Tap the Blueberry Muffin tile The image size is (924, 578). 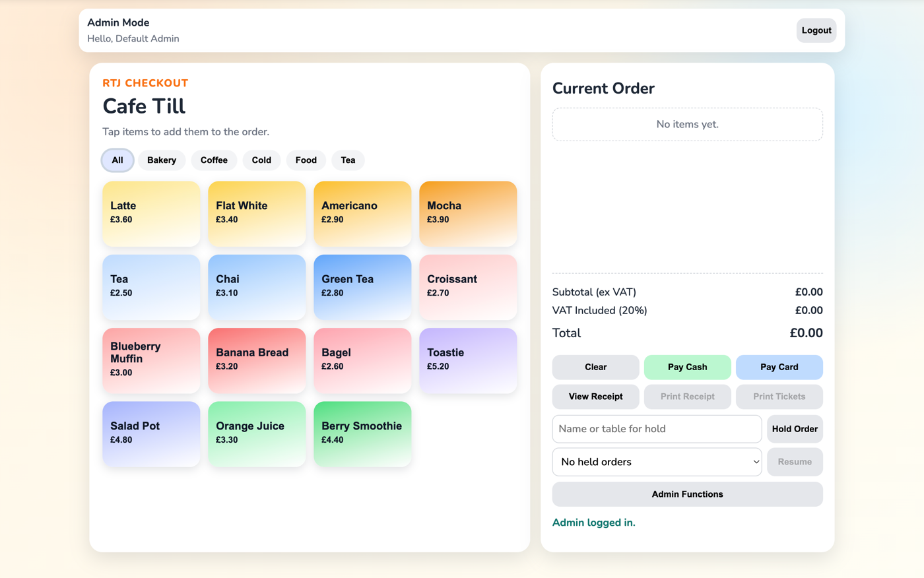click(x=151, y=361)
